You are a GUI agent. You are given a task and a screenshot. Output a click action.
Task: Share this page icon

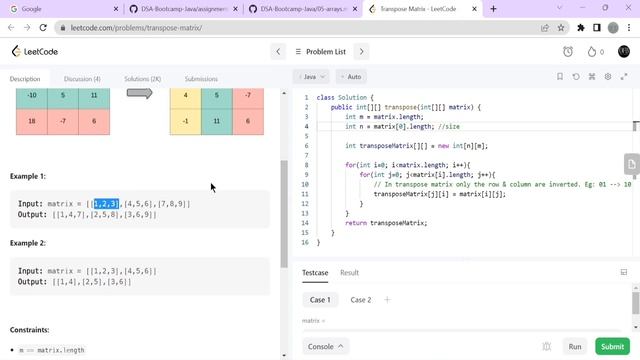(x=545, y=28)
